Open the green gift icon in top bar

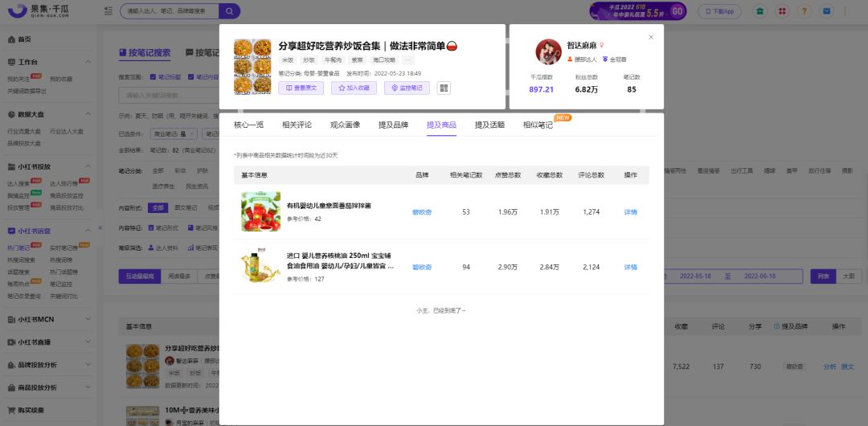point(760,11)
